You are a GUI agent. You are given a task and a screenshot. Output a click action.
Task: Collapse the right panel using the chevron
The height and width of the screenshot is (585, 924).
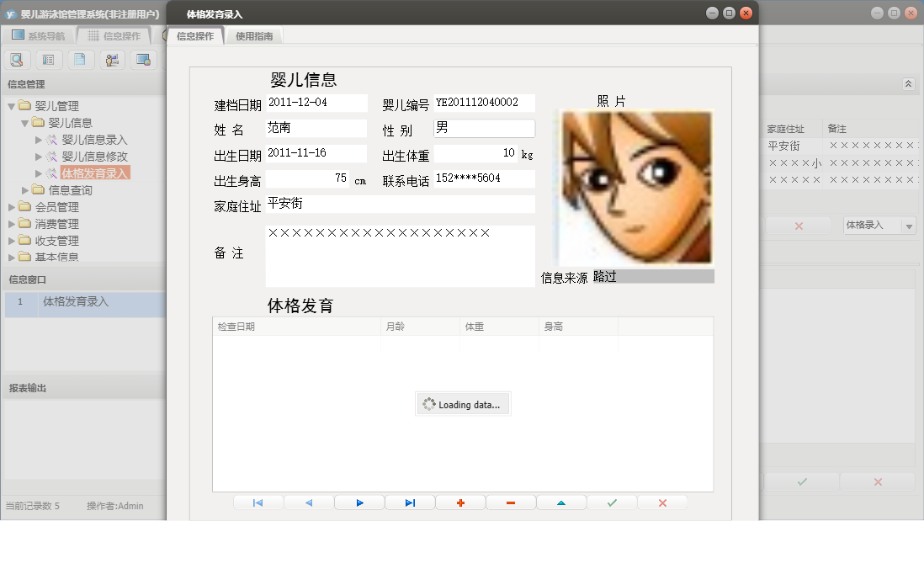pyautogui.click(x=910, y=84)
